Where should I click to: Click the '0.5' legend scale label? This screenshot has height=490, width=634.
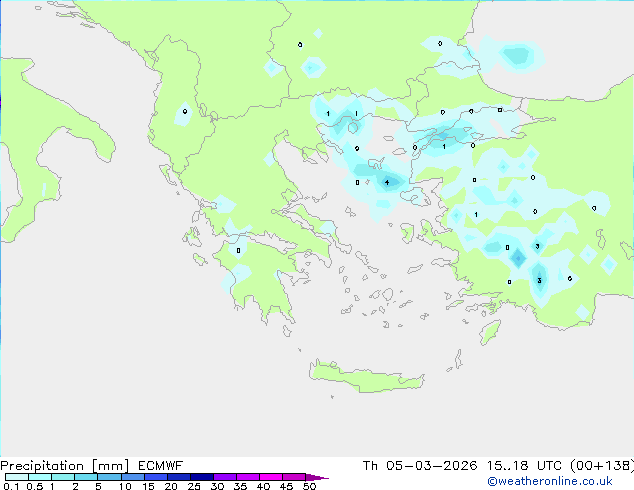click(x=34, y=486)
